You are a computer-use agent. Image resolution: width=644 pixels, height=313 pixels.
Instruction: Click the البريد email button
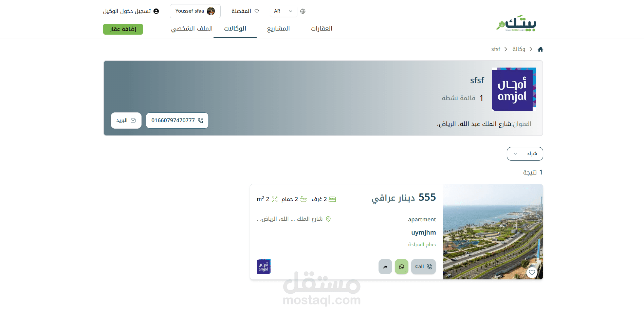(126, 121)
